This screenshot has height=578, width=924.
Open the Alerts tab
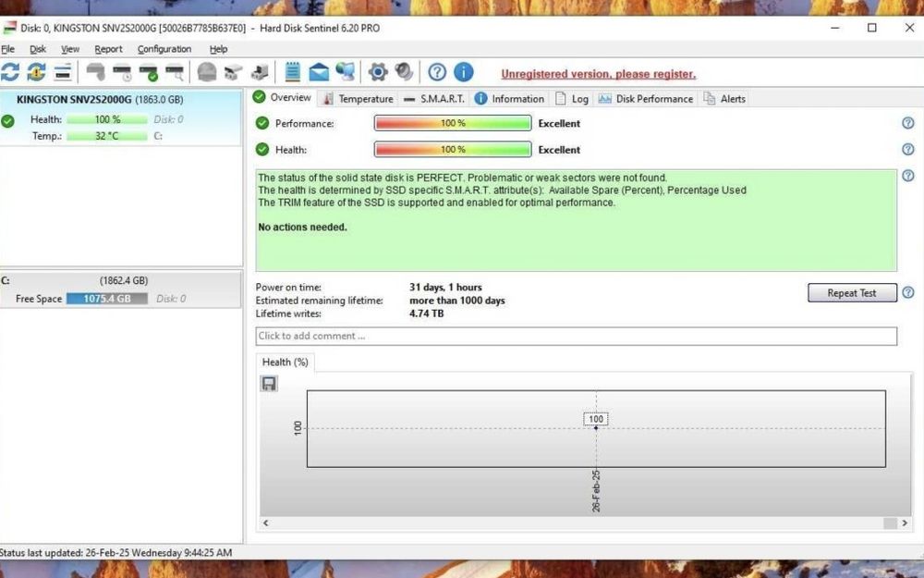point(724,99)
